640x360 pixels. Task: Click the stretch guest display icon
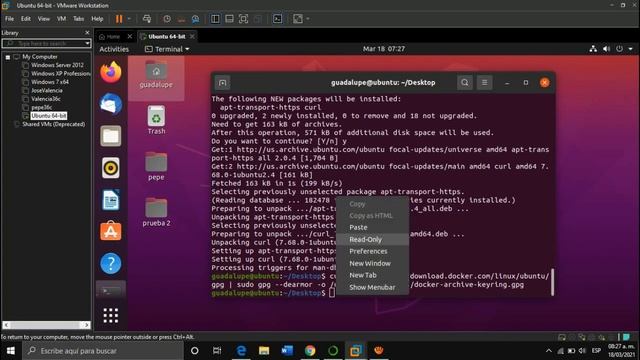click(x=298, y=19)
